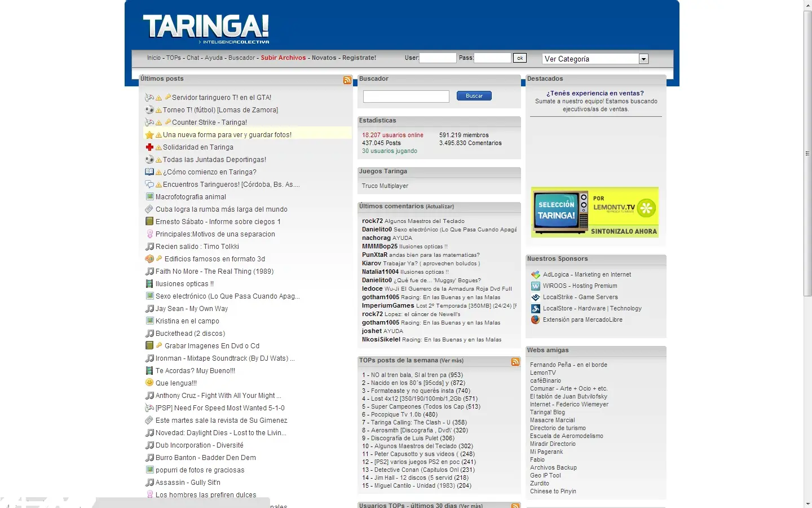Open the post Grabar Imagenes En Dvd o Cd
The image size is (812, 508).
pyautogui.click(x=212, y=346)
